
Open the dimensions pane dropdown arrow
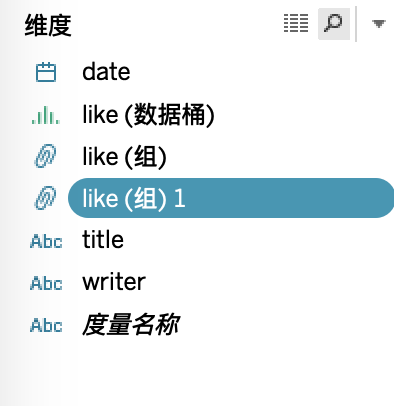379,24
